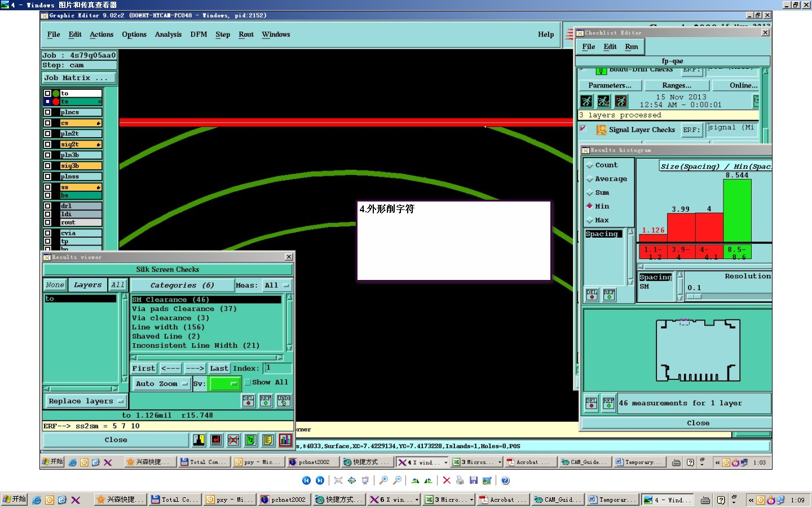This screenshot has height=508, width=812.
Task: Open Run menu in Checklist Editor
Action: 632,47
